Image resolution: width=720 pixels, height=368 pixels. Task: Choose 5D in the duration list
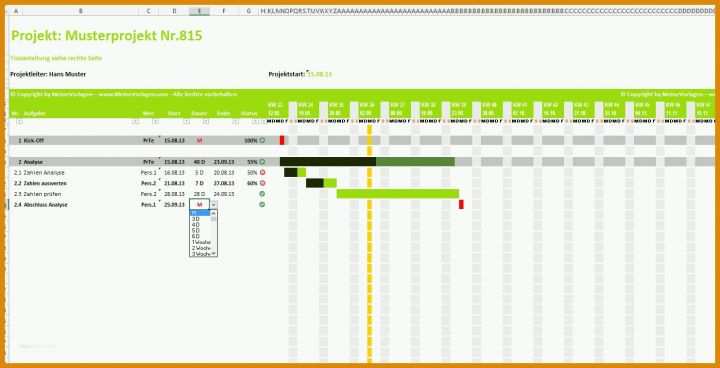pos(200,231)
